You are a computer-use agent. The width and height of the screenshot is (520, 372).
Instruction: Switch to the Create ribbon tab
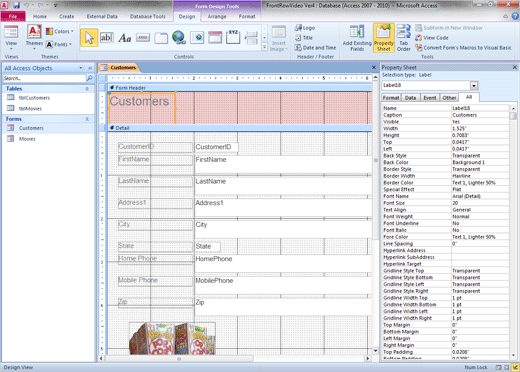tap(67, 16)
